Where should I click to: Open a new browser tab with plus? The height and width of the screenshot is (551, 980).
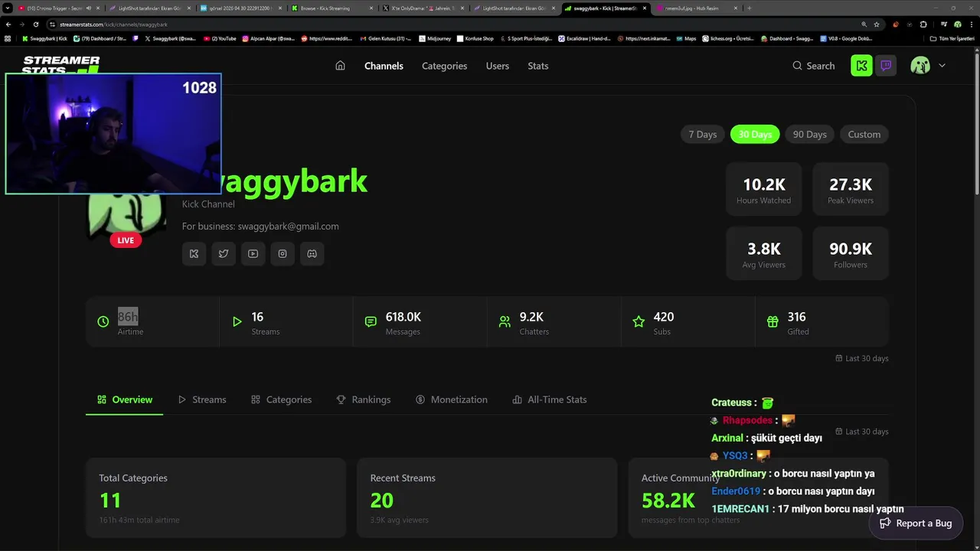(x=749, y=8)
